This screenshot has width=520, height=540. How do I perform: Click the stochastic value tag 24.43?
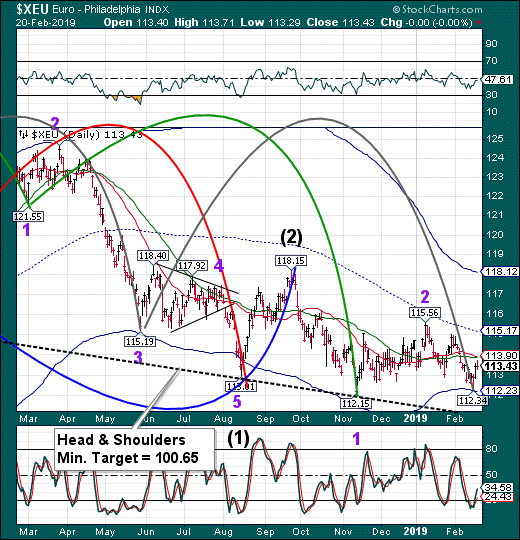point(498,496)
